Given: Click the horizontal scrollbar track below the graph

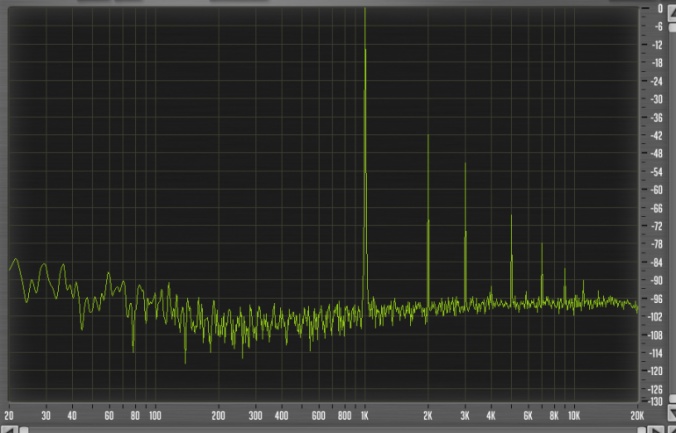Looking at the screenshot, I should (330, 428).
